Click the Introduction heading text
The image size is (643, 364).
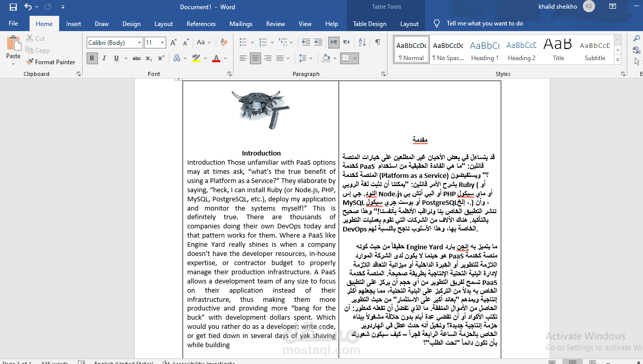261,153
